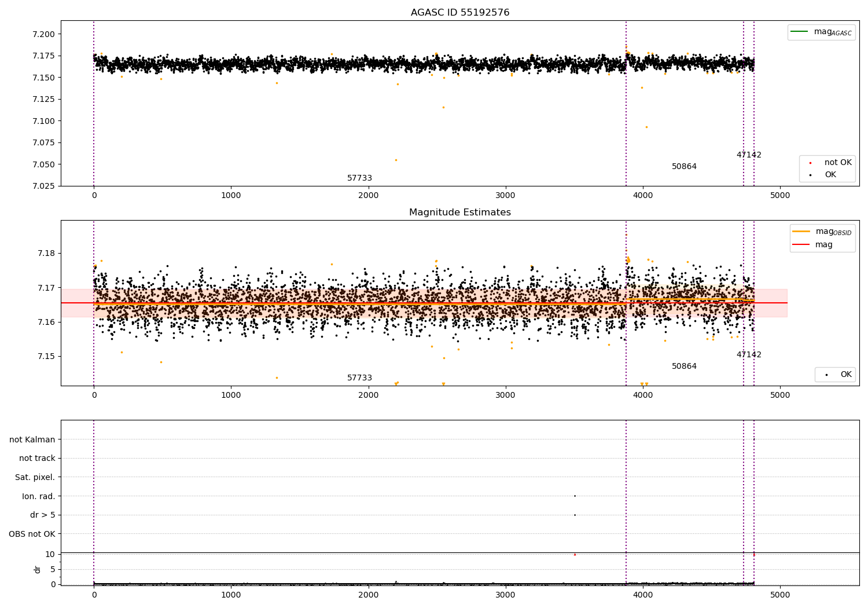The width and height of the screenshot is (868, 608).
Task: Click the 50864 annotation in the middle plot
Action: click(x=684, y=367)
